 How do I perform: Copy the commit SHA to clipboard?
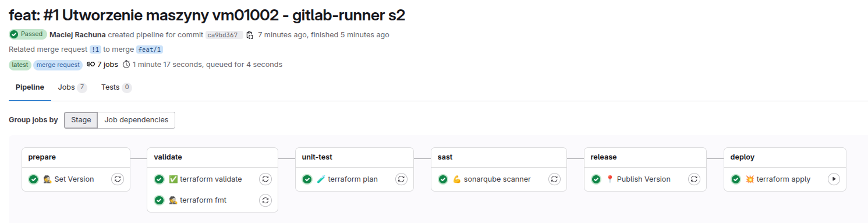point(250,35)
